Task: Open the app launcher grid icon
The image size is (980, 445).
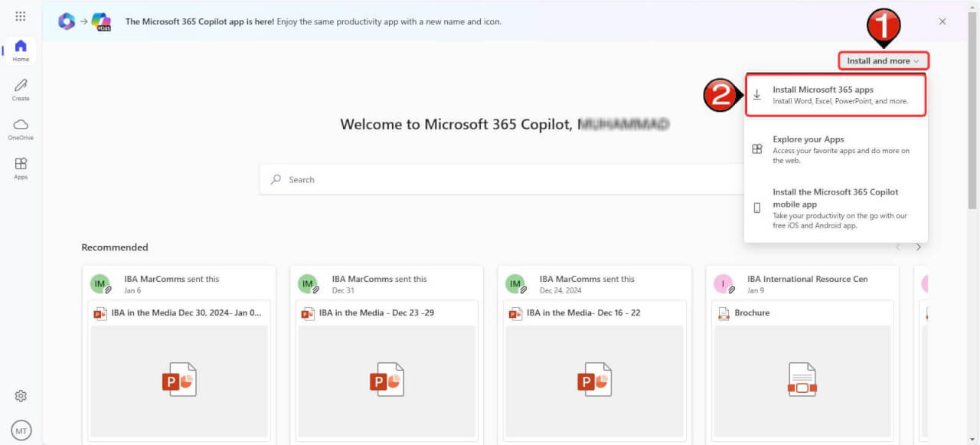Action: [21, 15]
